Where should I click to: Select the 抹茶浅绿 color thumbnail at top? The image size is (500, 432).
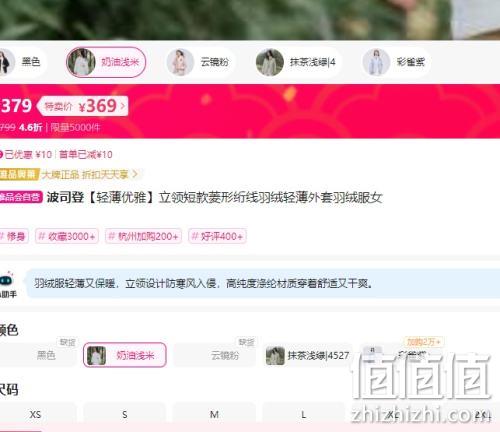[x=297, y=62]
